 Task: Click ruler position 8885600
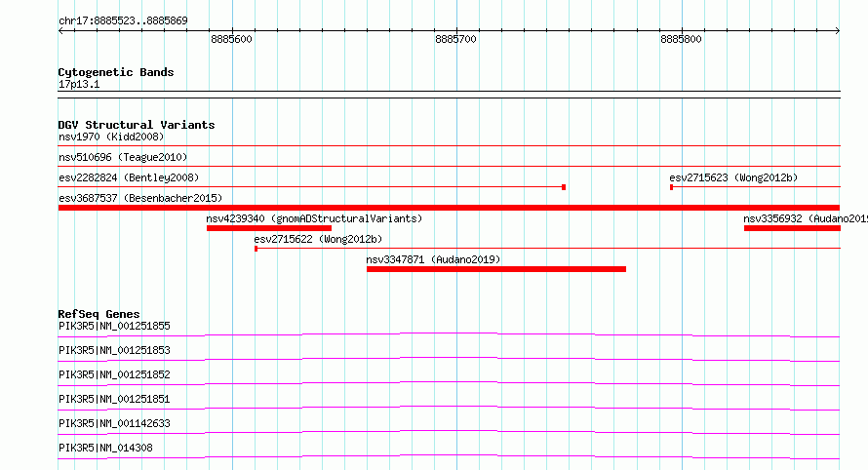[x=231, y=39]
